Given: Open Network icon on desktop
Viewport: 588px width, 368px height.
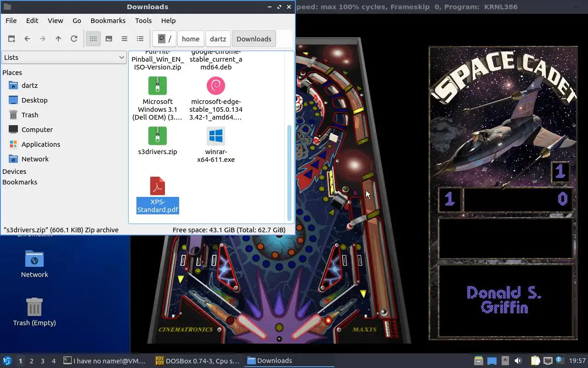Looking at the screenshot, I should click(34, 264).
